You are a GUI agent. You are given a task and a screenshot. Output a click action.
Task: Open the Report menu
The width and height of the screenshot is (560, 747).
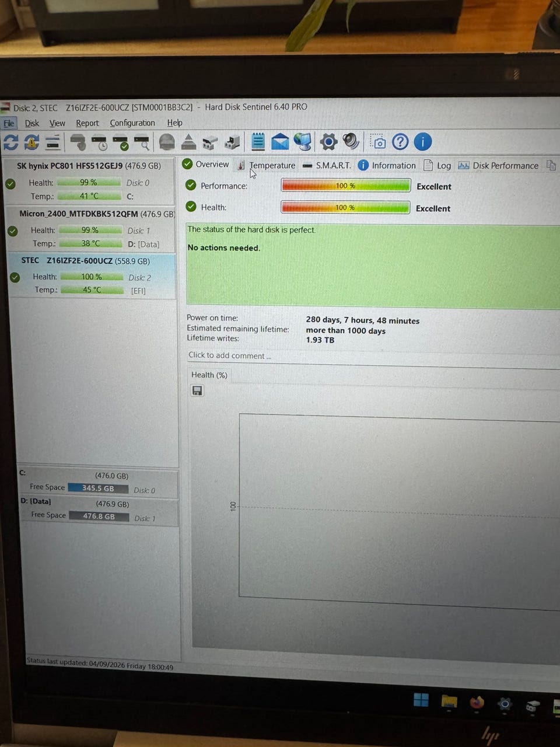(x=87, y=123)
